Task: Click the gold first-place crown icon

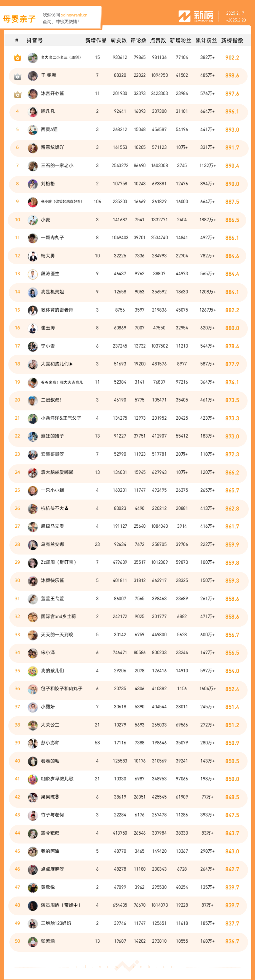Action: (17, 58)
